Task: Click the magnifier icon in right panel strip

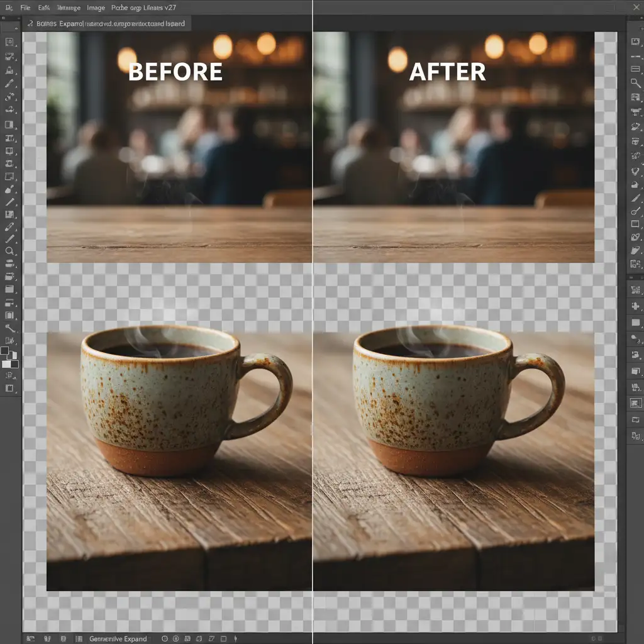Action: point(635,83)
